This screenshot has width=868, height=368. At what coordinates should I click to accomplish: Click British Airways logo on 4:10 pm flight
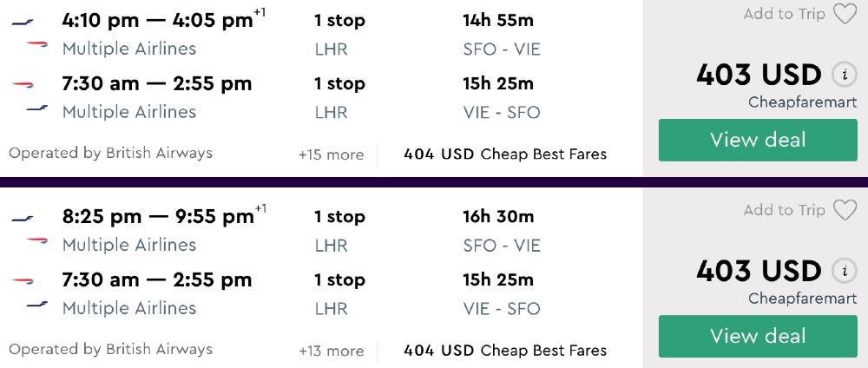tap(36, 43)
